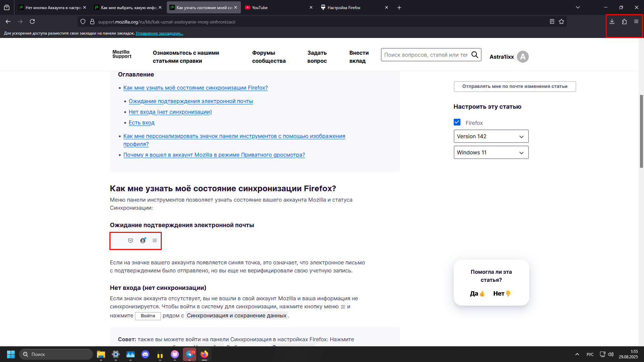Open the Windows 11 platform dropdown
This screenshot has width=644, height=362.
[x=491, y=153]
